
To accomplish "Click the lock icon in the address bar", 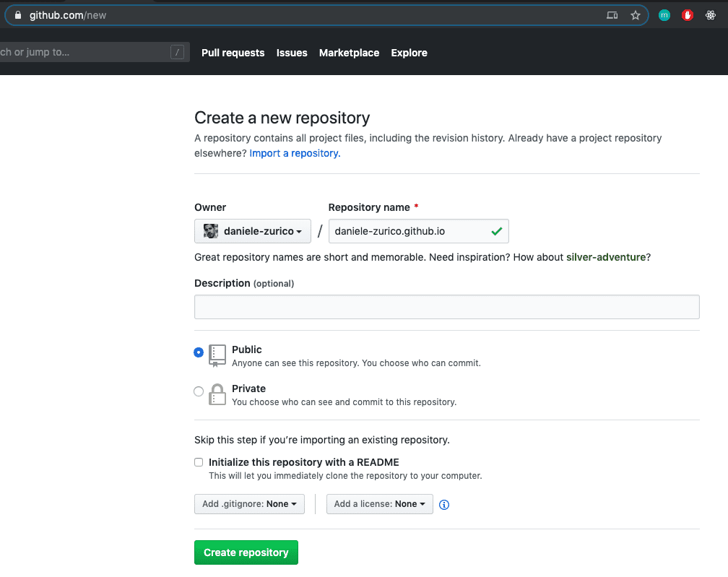I will tap(17, 15).
